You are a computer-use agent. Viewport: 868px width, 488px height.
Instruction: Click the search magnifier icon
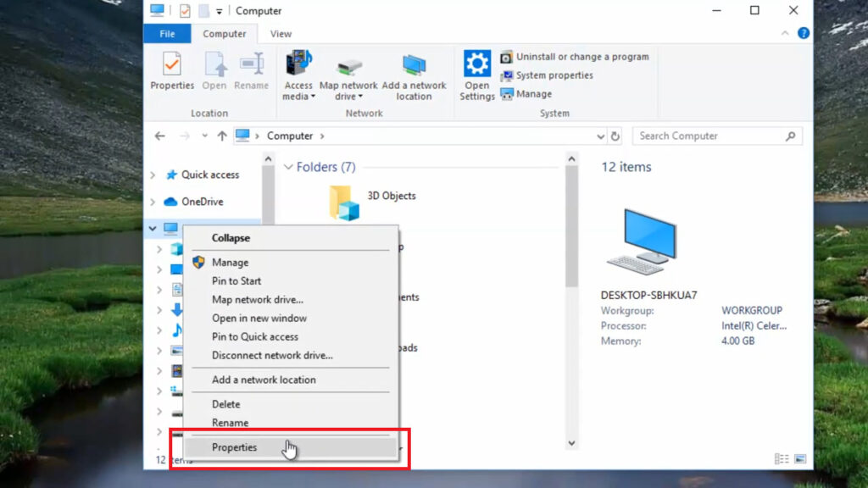pos(791,136)
